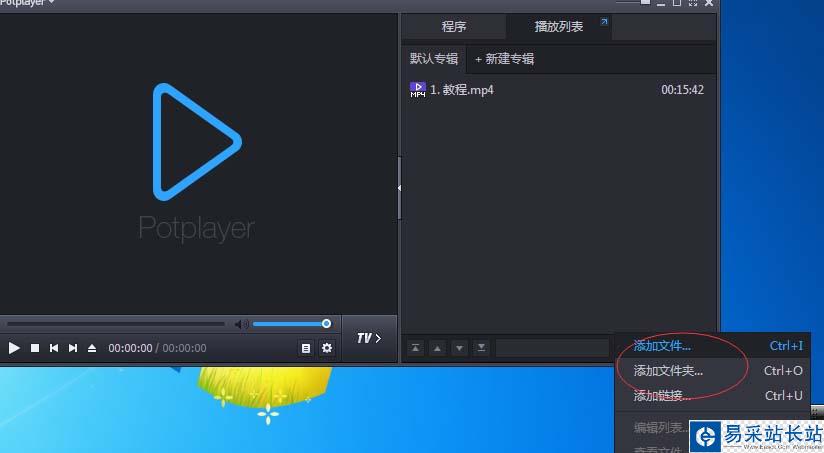Collapse the playlist with the side arrow
The height and width of the screenshot is (453, 824).
coord(399,188)
